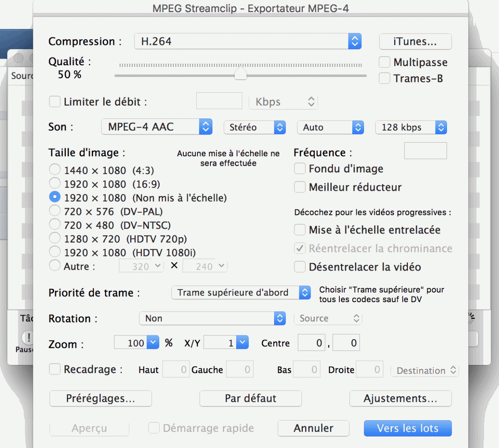Image resolution: width=499 pixels, height=448 pixels.
Task: Click the Préréglages... button
Action: tap(101, 399)
